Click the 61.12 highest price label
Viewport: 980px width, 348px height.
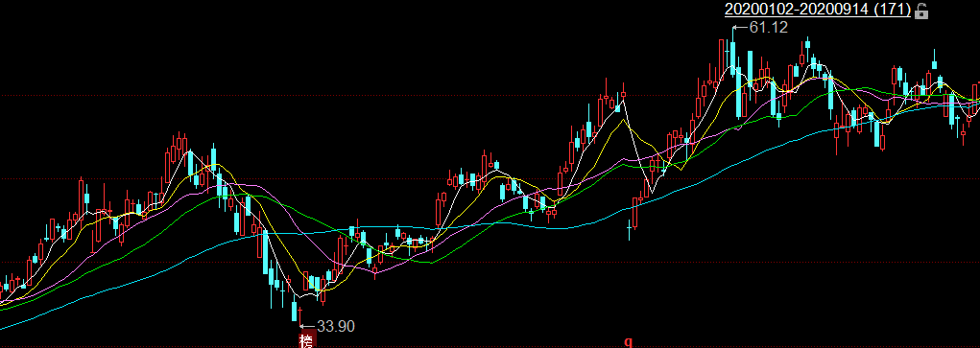pos(768,28)
